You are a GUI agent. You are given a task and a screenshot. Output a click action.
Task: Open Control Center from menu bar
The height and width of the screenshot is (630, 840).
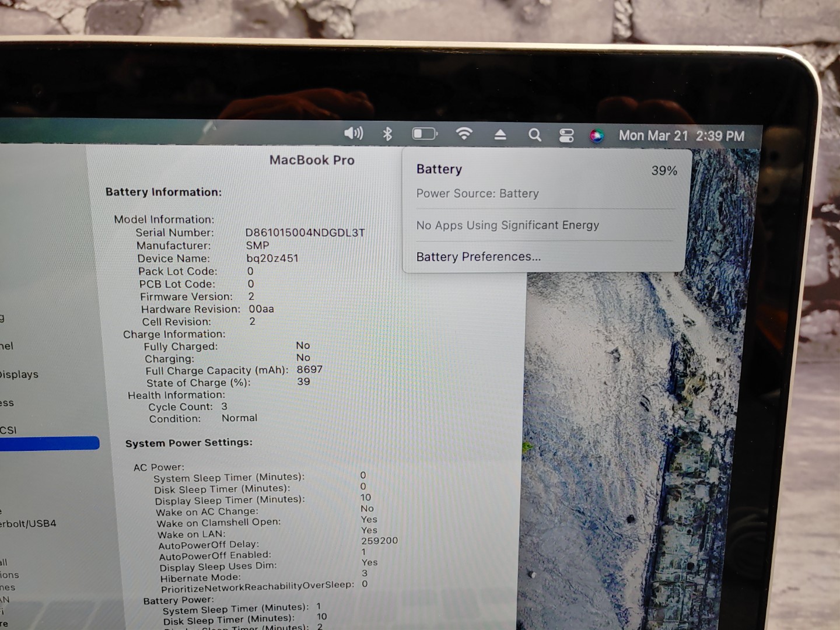click(566, 136)
